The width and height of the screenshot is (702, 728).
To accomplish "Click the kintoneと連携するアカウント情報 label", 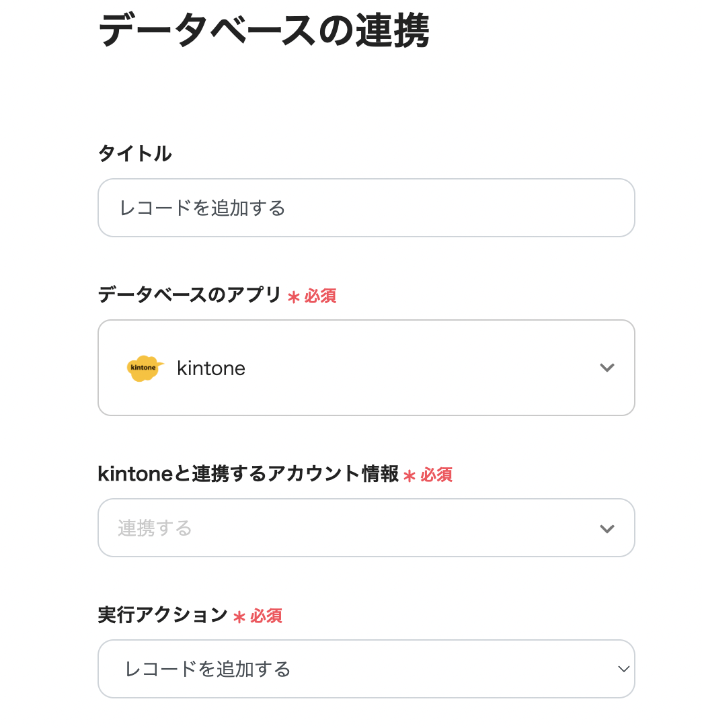I will click(x=248, y=474).
